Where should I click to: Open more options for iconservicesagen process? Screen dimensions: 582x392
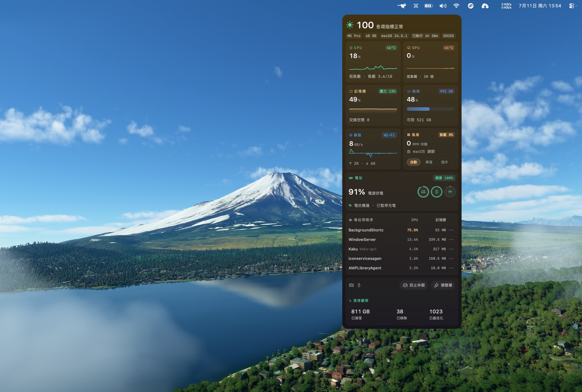pyautogui.click(x=451, y=258)
